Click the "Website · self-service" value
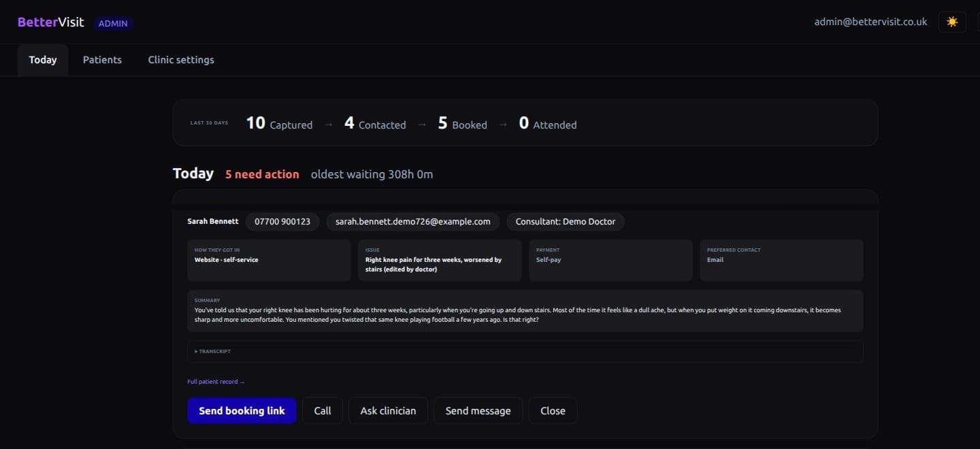The height and width of the screenshot is (449, 980). click(227, 260)
